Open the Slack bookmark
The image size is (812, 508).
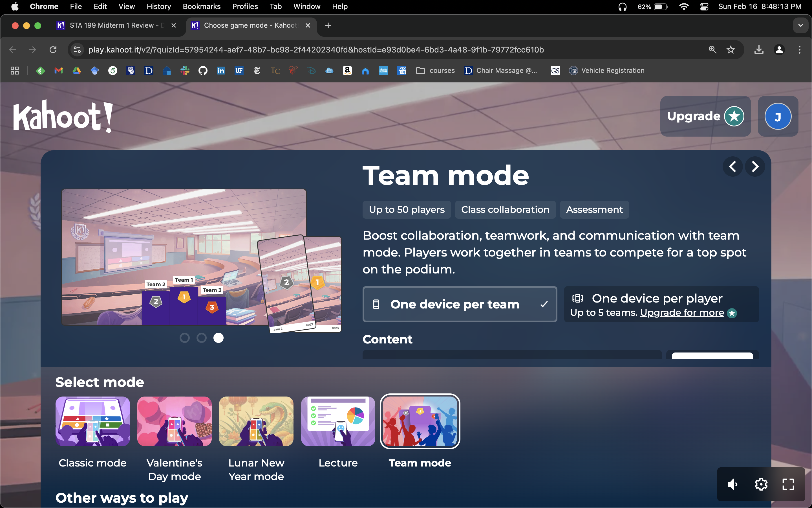[185, 71]
